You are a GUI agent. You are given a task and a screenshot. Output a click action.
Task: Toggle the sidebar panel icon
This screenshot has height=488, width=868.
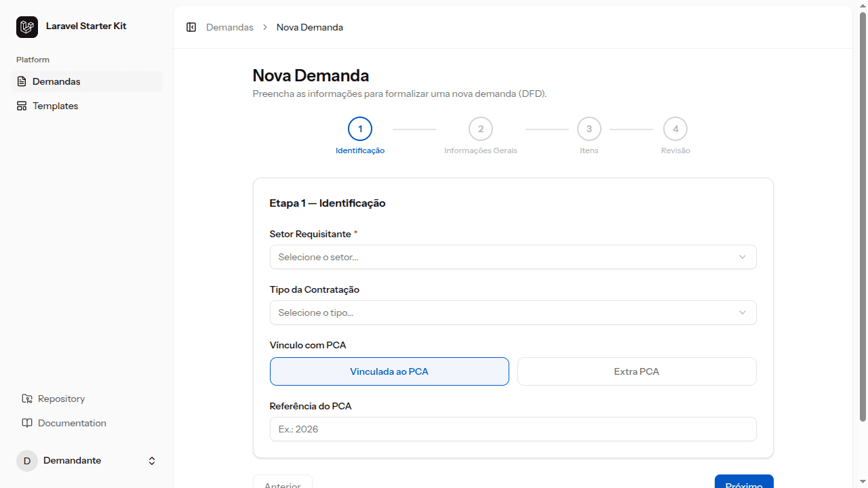point(191,27)
